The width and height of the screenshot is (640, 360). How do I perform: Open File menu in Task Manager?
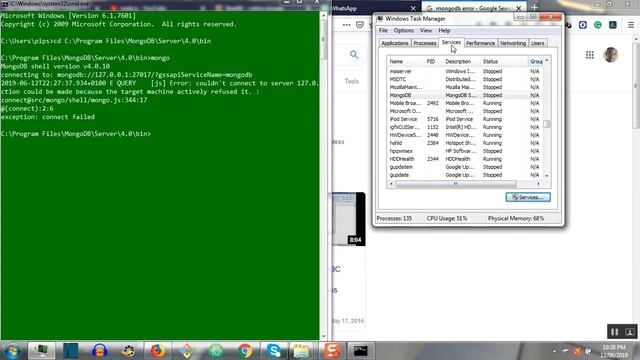coord(383,31)
